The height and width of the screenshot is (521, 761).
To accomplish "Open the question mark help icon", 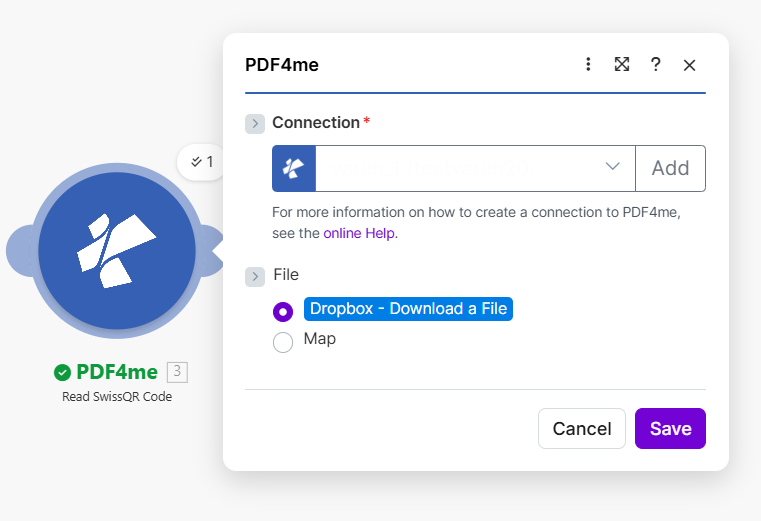I will point(655,64).
